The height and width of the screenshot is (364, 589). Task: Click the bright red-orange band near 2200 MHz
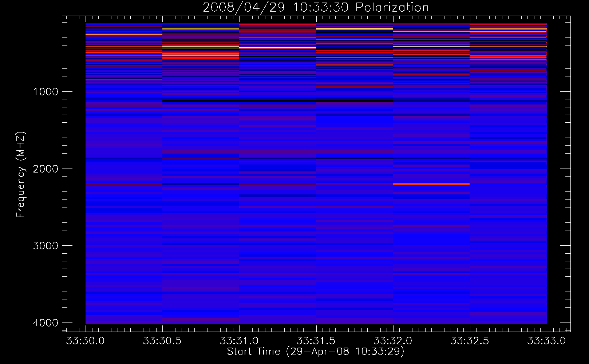tap(431, 184)
